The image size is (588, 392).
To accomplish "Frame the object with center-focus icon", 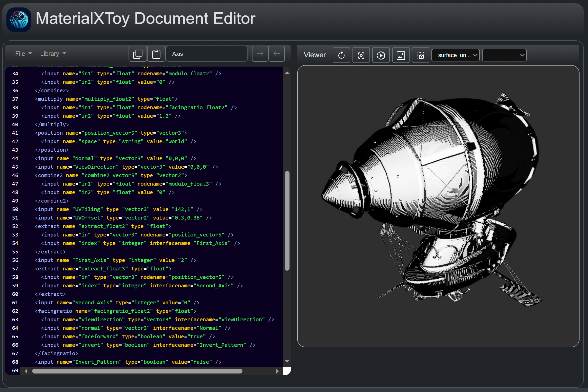I will pyautogui.click(x=361, y=55).
